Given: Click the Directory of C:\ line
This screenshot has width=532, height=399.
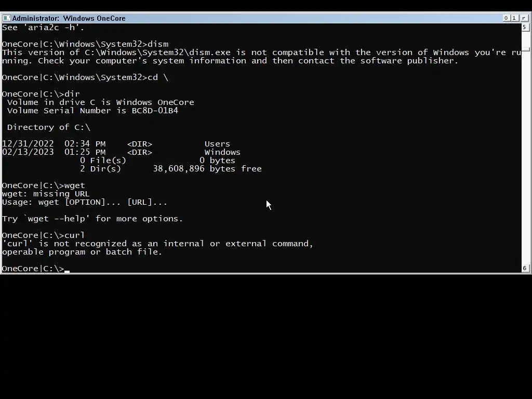Looking at the screenshot, I should (48, 127).
